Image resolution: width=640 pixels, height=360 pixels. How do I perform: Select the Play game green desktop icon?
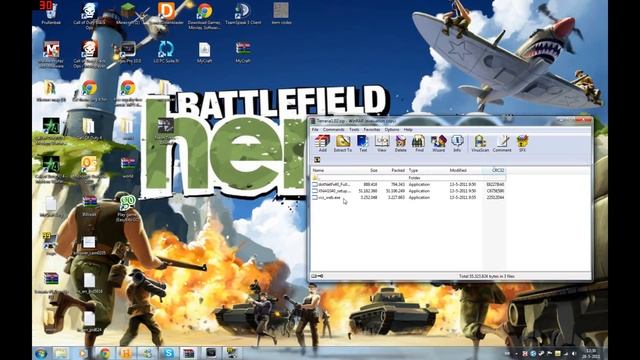pyautogui.click(x=128, y=208)
